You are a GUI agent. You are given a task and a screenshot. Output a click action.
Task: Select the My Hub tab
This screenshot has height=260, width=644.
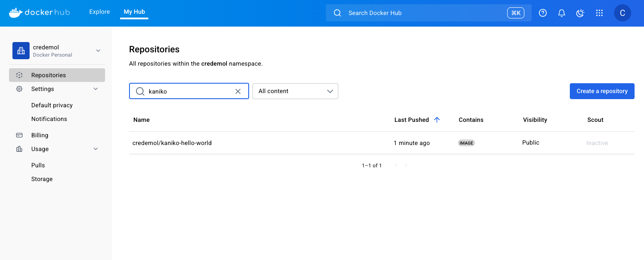tap(134, 12)
